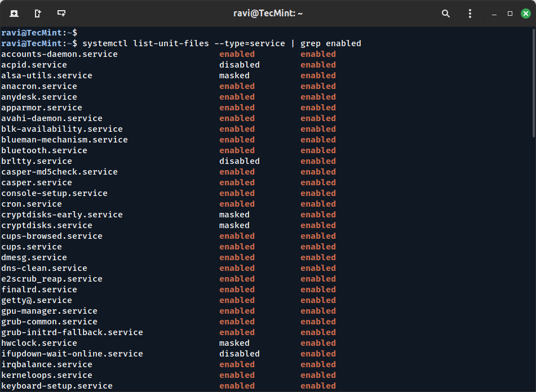Select apparmor.service text
This screenshot has height=392, width=536.
pos(42,108)
